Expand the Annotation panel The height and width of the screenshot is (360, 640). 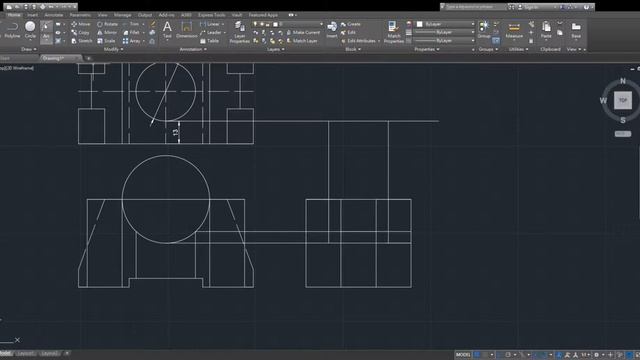click(193, 49)
